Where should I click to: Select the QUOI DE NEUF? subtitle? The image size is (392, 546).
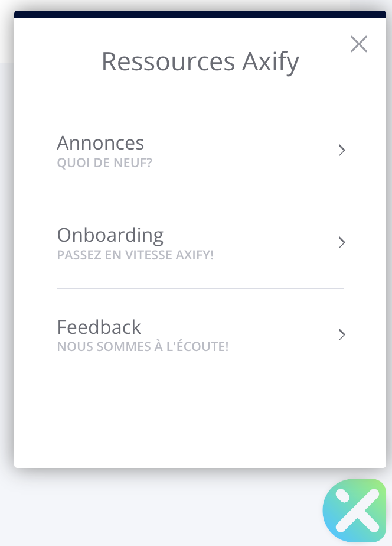click(104, 163)
